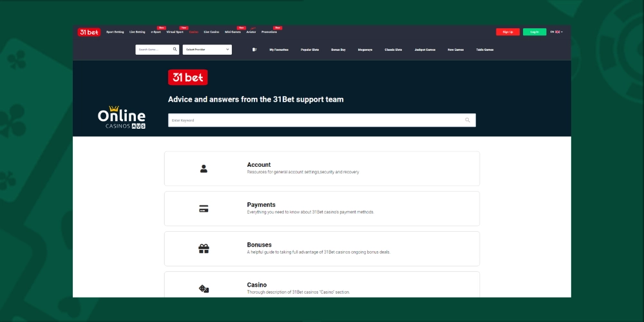Open the Sport Betting section

coord(115,32)
